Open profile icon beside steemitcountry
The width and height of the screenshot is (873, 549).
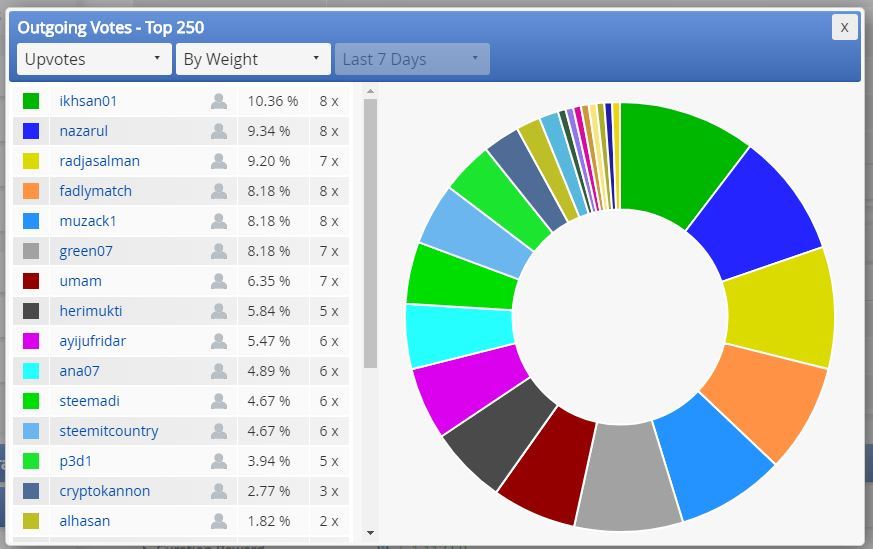219,432
